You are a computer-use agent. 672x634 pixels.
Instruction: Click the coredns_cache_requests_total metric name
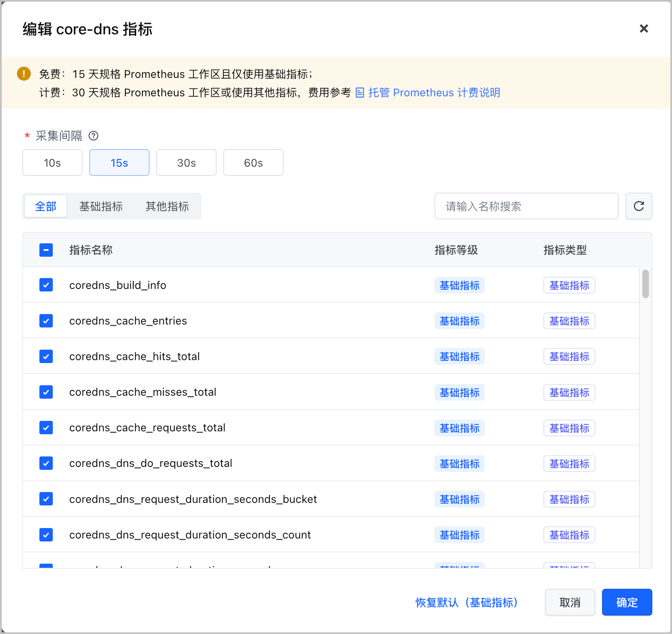point(147,428)
